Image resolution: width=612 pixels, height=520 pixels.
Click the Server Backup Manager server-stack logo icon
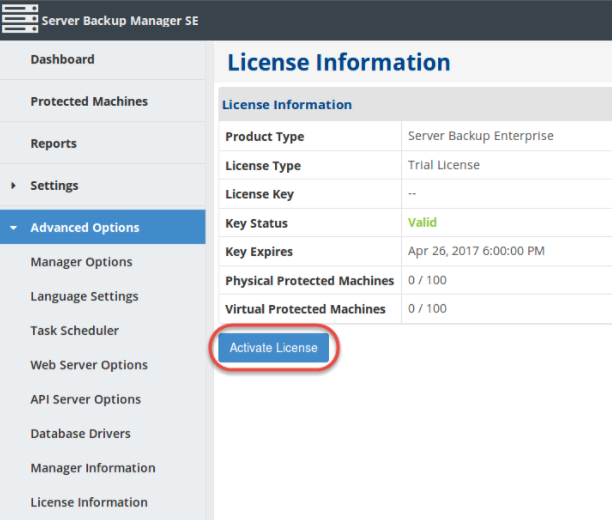pos(20,19)
